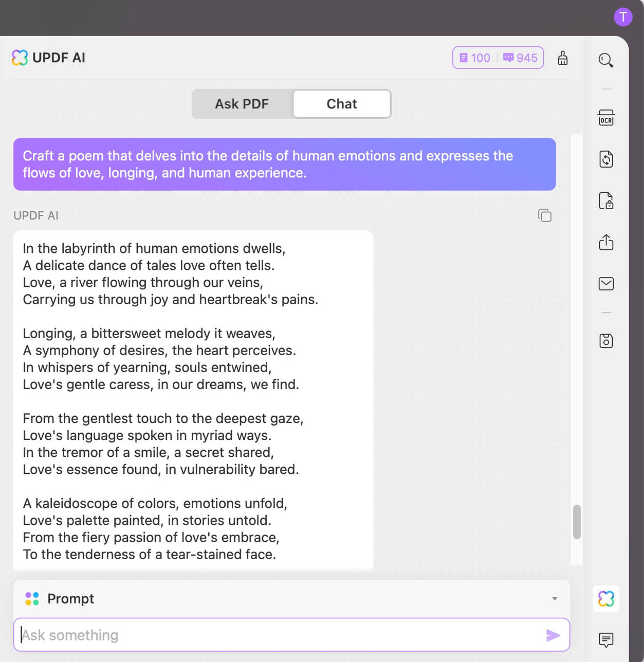Open the document conversion tool
The image size is (644, 662).
tap(606, 159)
